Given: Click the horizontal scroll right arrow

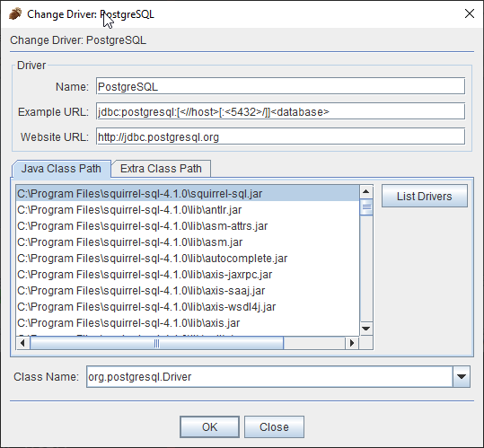Looking at the screenshot, I should (352, 343).
